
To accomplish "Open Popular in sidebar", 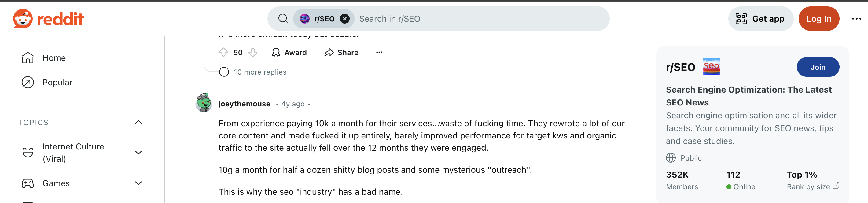I will coord(57,83).
